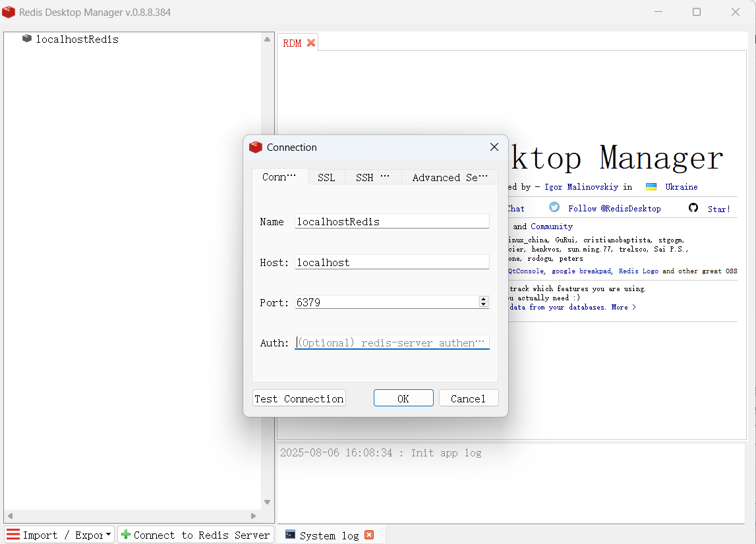
Task: Edit the Name field localhostRedis
Action: click(392, 222)
